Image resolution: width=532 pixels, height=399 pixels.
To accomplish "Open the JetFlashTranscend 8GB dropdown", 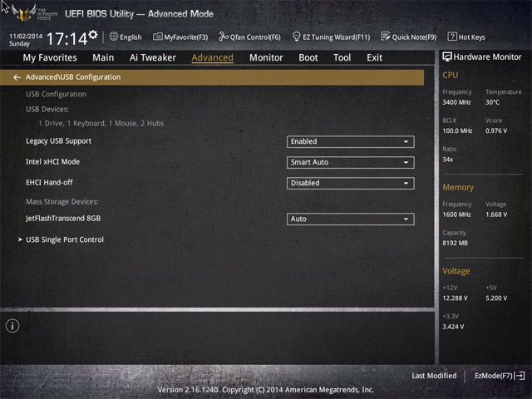I will click(x=350, y=219).
